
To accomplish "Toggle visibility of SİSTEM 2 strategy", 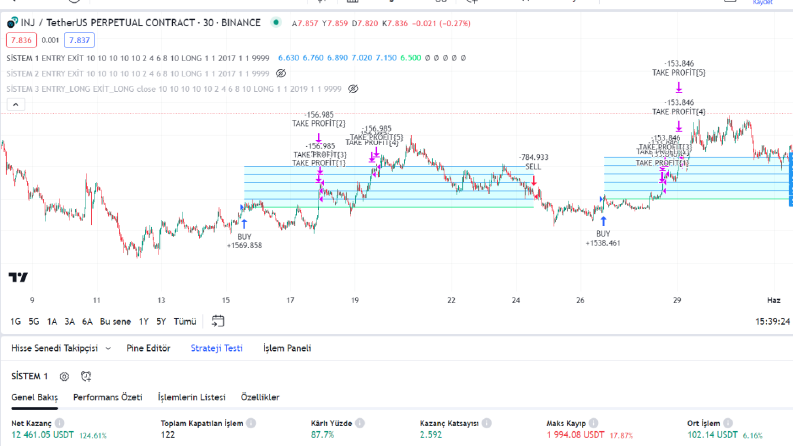I will (281, 73).
